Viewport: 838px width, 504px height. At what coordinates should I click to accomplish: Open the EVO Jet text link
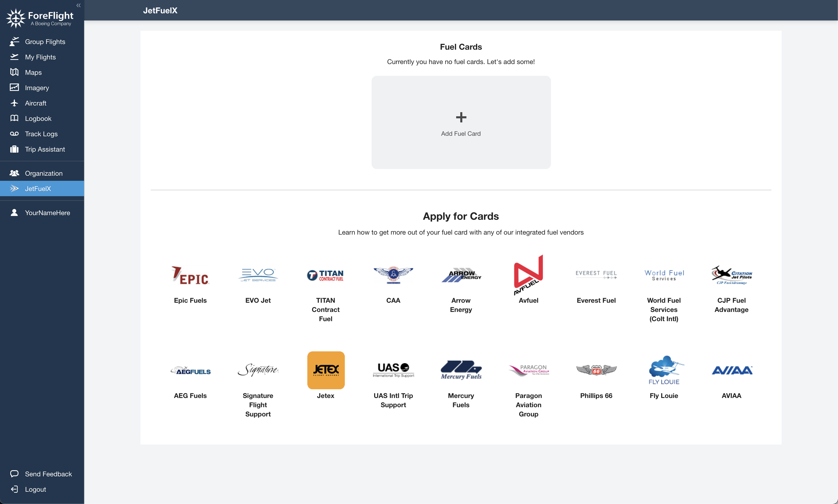[x=258, y=300]
